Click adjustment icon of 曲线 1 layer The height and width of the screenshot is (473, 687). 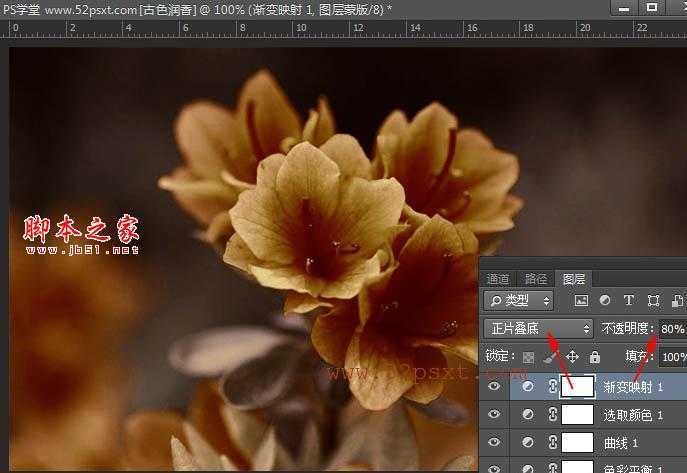[528, 442]
